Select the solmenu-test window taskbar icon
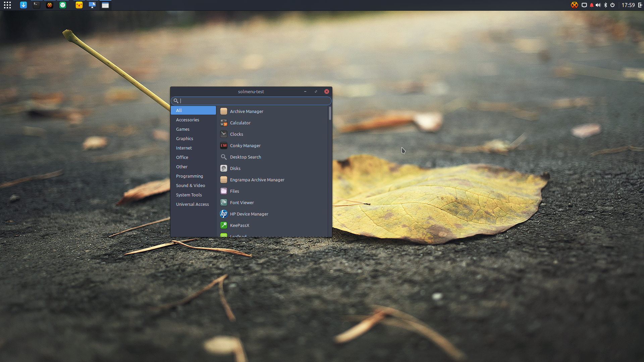 coord(105,5)
